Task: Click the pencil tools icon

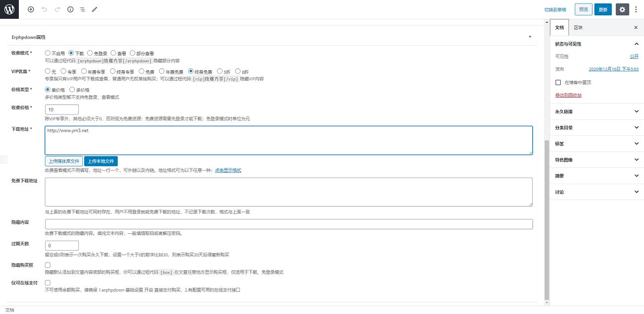Action: (x=95, y=9)
